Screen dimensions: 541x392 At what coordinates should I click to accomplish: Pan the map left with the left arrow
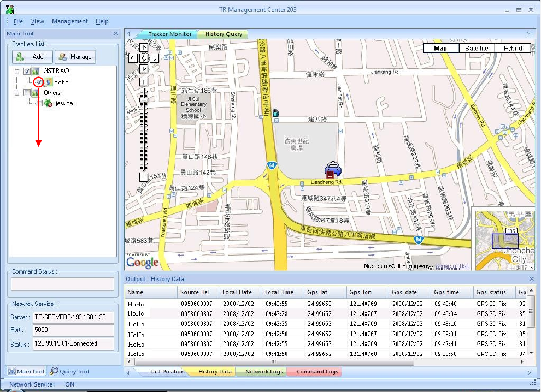pyautogui.click(x=133, y=58)
